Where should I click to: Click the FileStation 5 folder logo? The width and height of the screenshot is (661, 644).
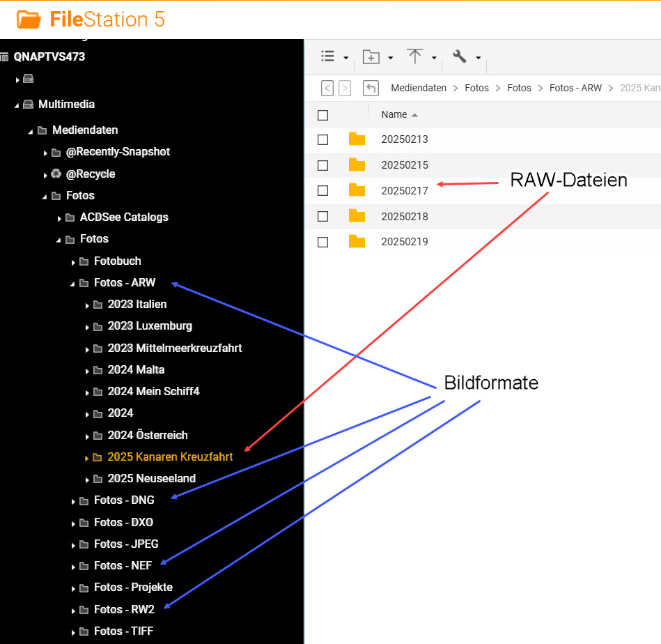[x=29, y=19]
